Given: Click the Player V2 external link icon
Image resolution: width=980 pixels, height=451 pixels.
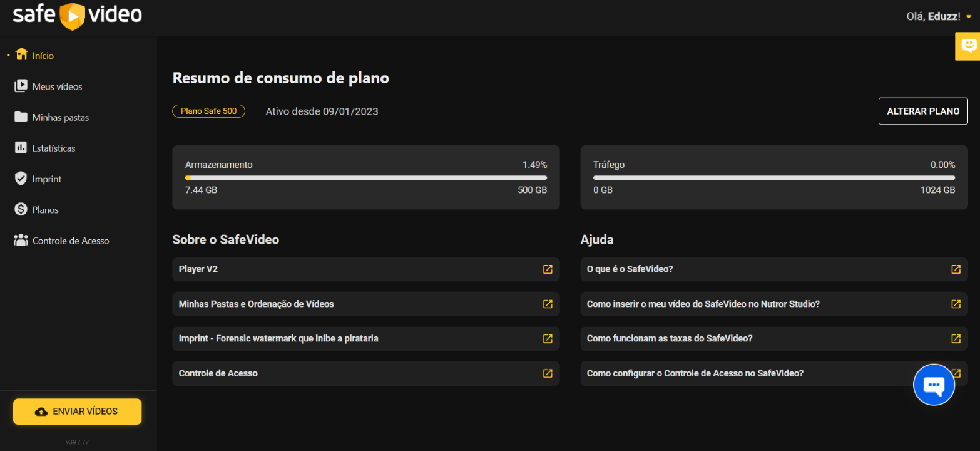Looking at the screenshot, I should tap(548, 269).
